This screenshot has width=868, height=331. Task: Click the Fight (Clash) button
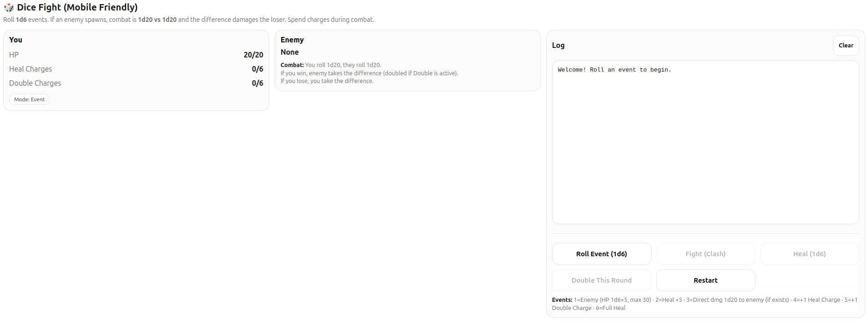pyautogui.click(x=705, y=254)
